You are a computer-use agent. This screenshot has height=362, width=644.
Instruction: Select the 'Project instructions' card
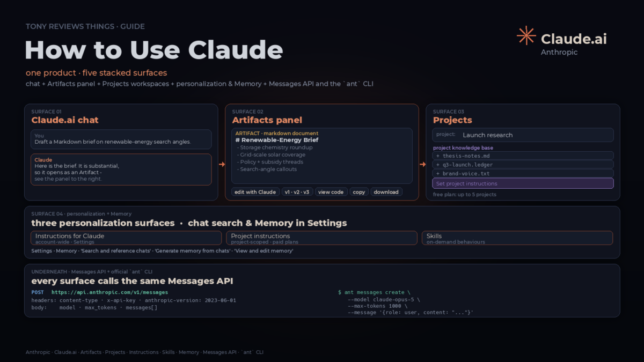[322, 238]
